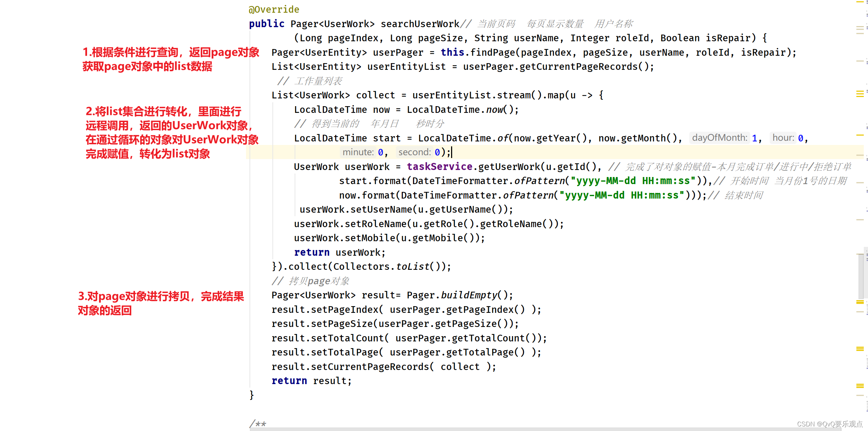Click the yellow warning stripe beside the collect line
868x431 pixels.
click(860, 94)
